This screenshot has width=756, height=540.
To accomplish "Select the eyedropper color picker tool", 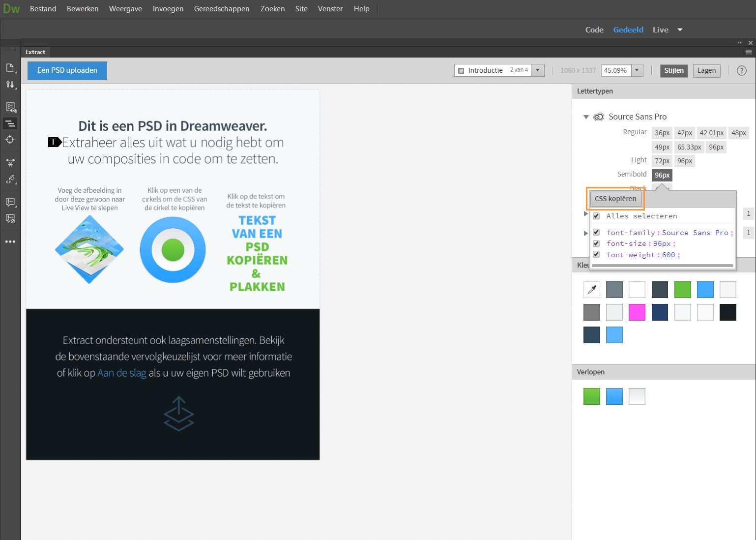I will click(592, 290).
